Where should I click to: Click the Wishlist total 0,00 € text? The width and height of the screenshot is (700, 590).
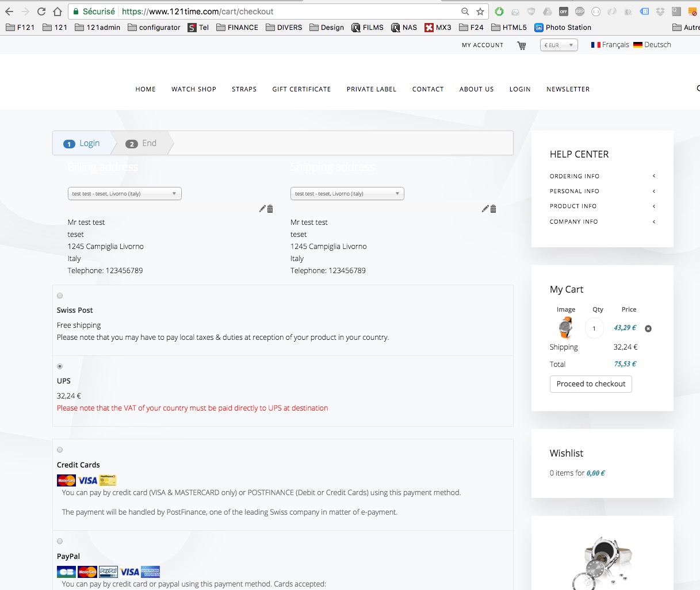596,473
